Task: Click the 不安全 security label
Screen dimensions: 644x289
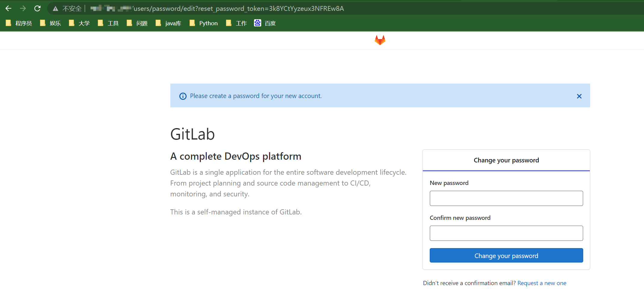Action: pyautogui.click(x=72, y=8)
